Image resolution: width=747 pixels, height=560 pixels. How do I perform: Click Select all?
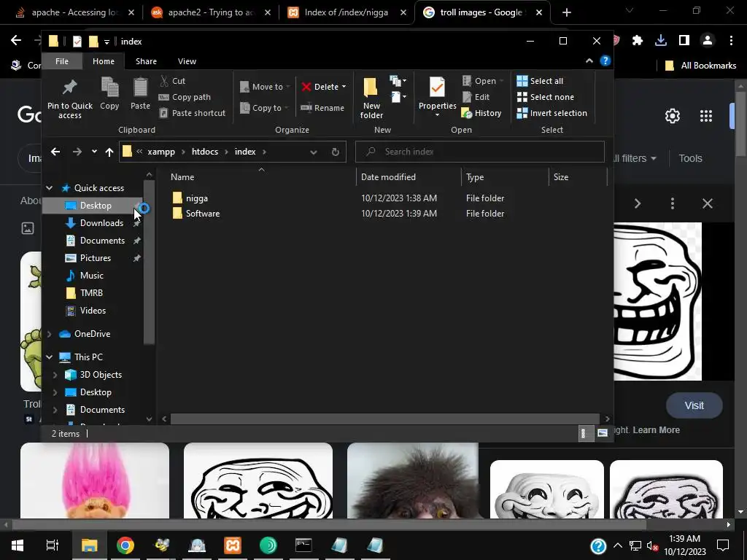(x=540, y=81)
